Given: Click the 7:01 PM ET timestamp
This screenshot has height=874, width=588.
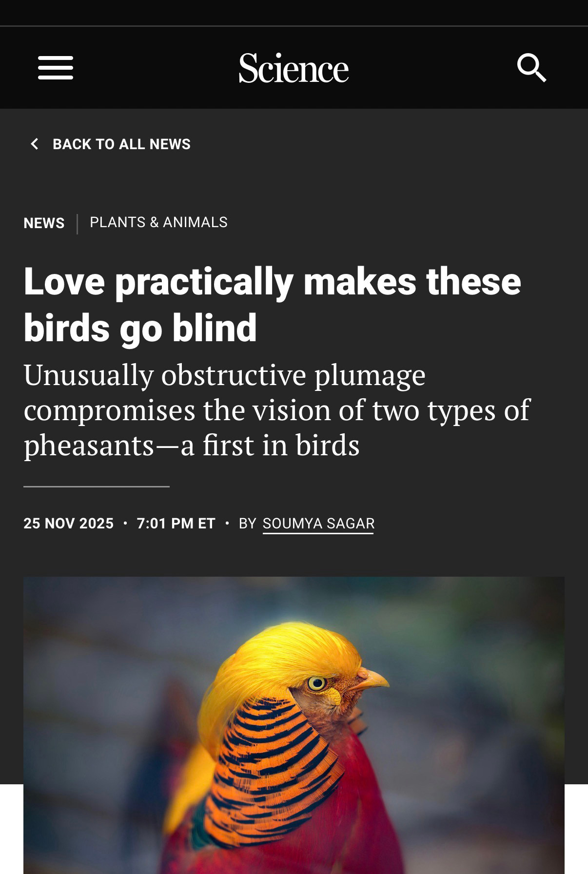Looking at the screenshot, I should pos(176,524).
